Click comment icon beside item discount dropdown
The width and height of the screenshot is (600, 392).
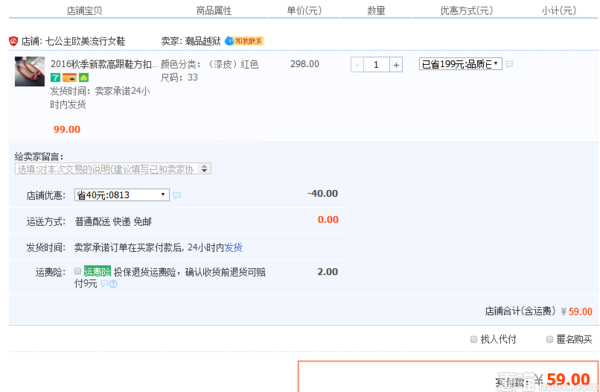coord(509,64)
